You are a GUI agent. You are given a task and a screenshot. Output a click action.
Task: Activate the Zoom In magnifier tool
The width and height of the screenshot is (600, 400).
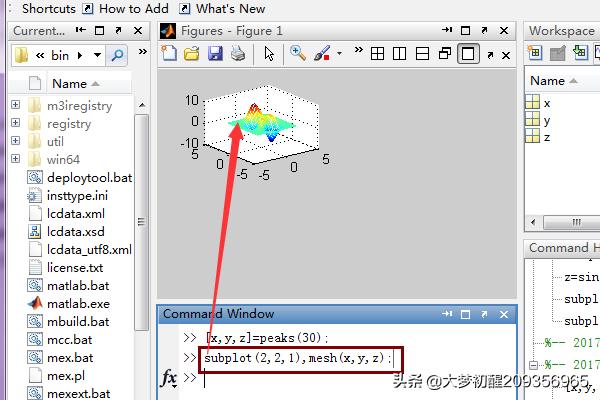298,53
